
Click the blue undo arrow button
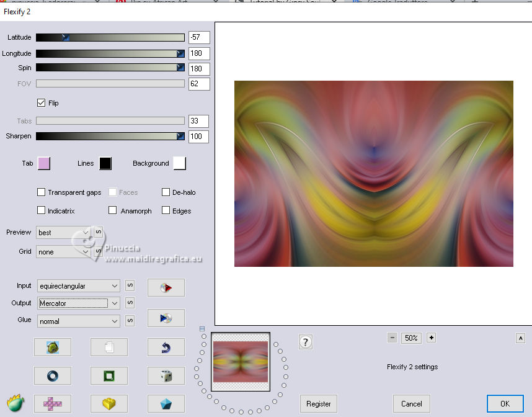pos(166,347)
